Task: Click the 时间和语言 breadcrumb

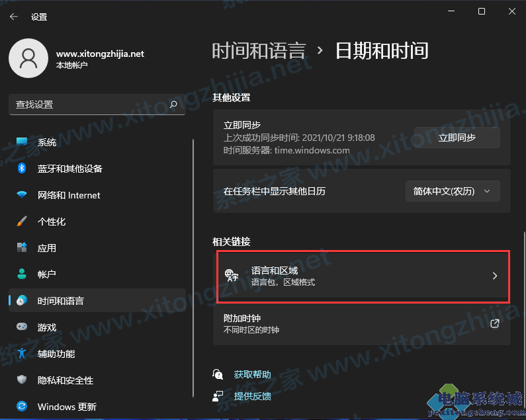Action: [259, 51]
